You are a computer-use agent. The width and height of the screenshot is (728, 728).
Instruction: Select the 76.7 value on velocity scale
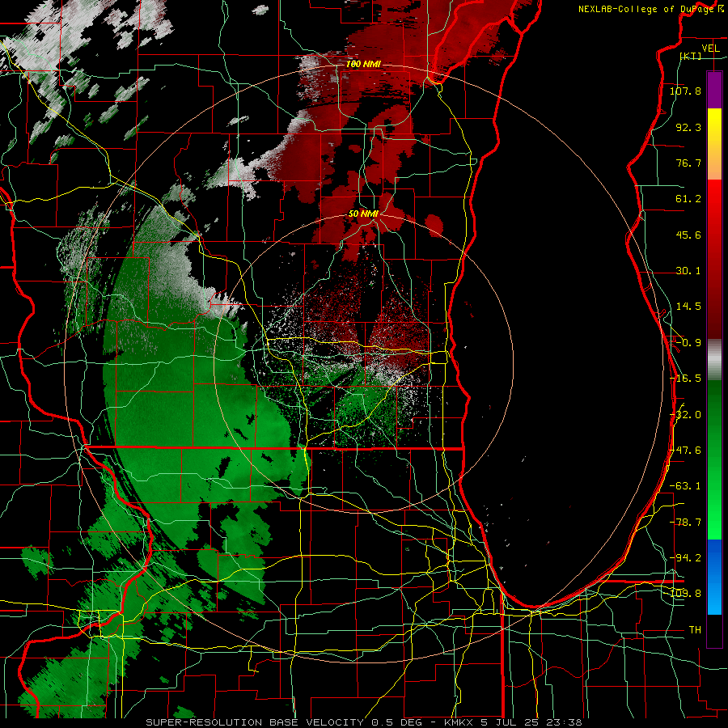(688, 163)
